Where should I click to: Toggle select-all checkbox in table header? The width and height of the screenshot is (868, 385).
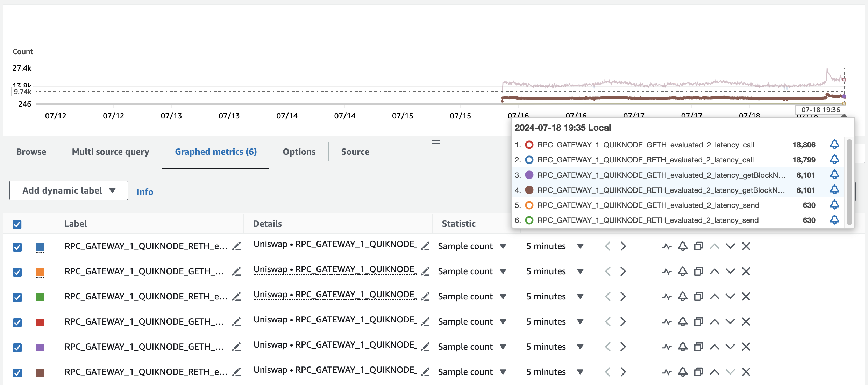coord(17,224)
